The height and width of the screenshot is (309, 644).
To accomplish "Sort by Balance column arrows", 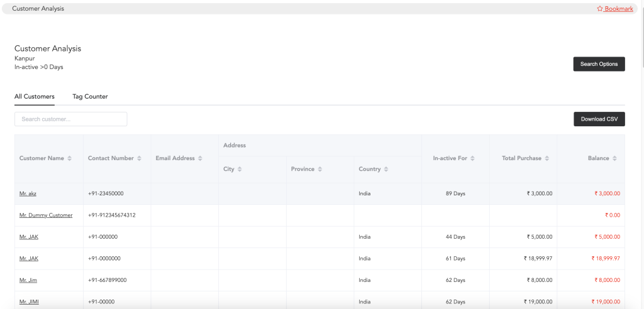I will click(614, 158).
